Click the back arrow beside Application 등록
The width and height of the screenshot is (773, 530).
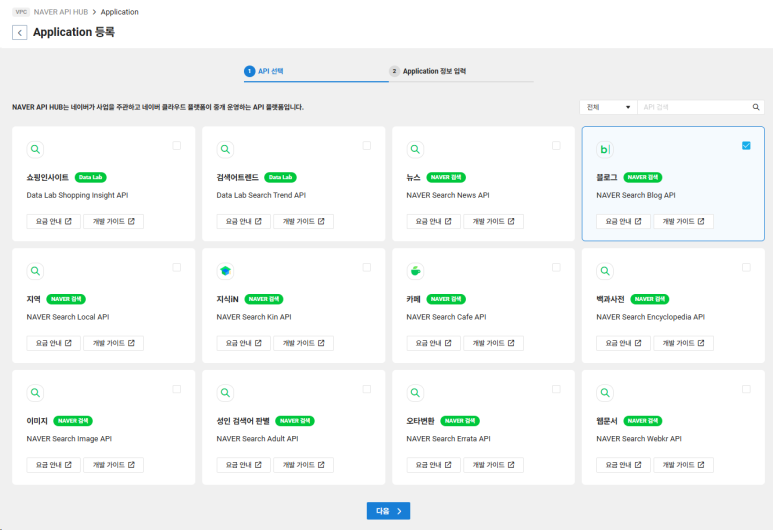20,33
